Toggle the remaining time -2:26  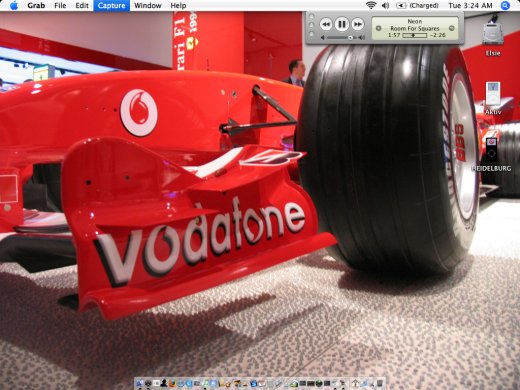438,35
